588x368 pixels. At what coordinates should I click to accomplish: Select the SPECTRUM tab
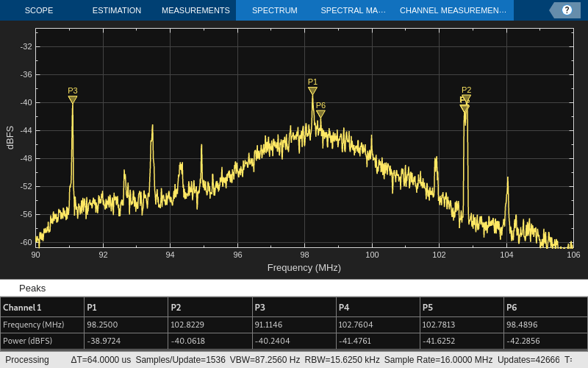pos(274,10)
